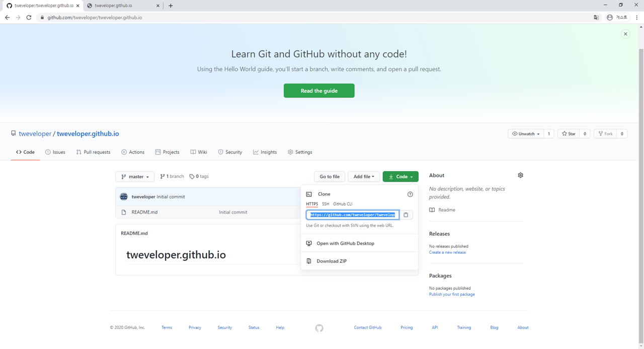Open the Add file dropdown
644x349 pixels.
tap(363, 177)
